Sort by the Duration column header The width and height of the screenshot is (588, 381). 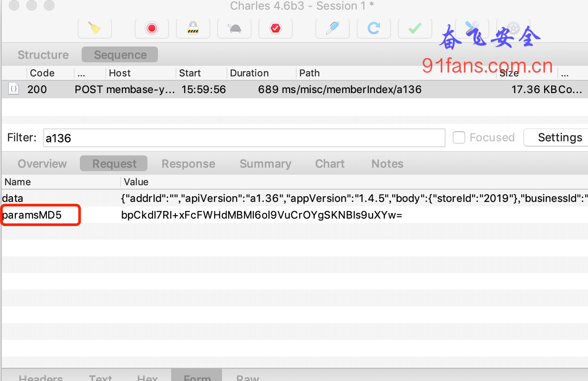249,73
